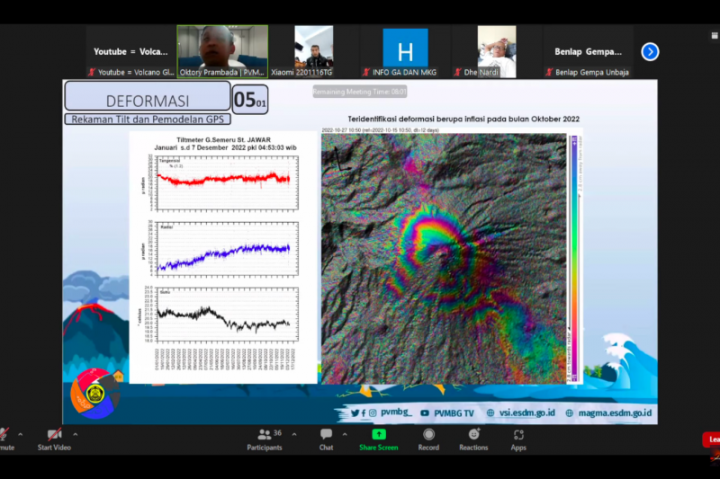Show next participants with blue arrow
Screen dimensions: 720x479
tap(650, 52)
